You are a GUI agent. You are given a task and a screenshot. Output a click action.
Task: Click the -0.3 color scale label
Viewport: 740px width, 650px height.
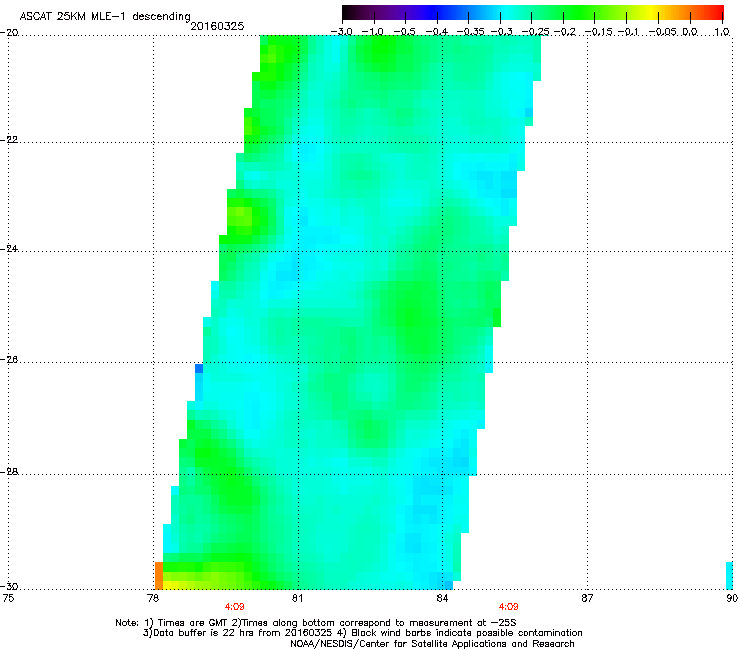point(501,32)
